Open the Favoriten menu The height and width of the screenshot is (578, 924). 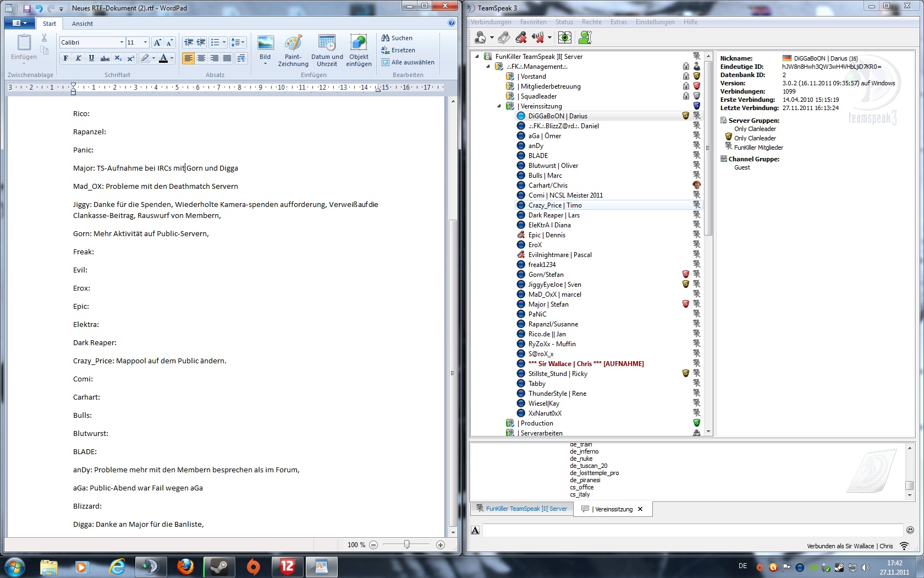[533, 22]
